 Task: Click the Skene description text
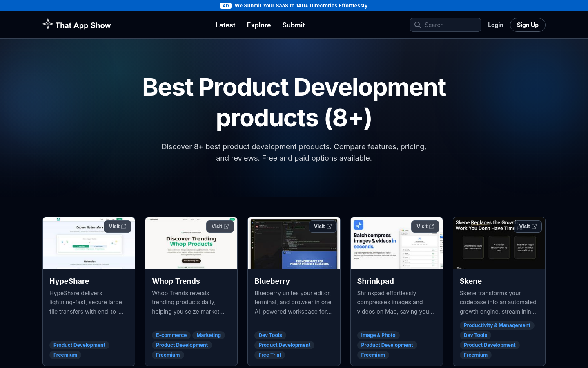click(498, 302)
